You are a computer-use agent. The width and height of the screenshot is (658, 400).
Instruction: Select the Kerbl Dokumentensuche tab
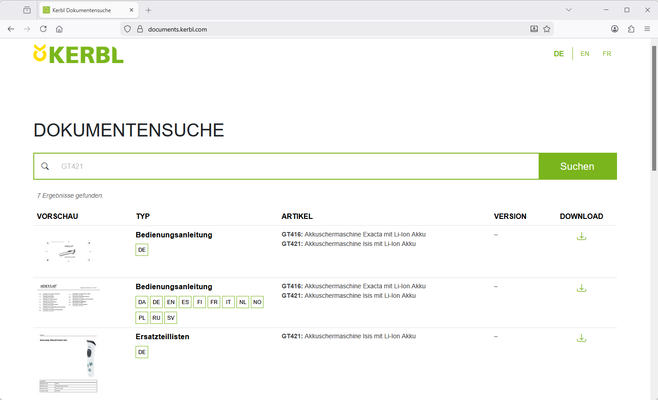coord(89,10)
